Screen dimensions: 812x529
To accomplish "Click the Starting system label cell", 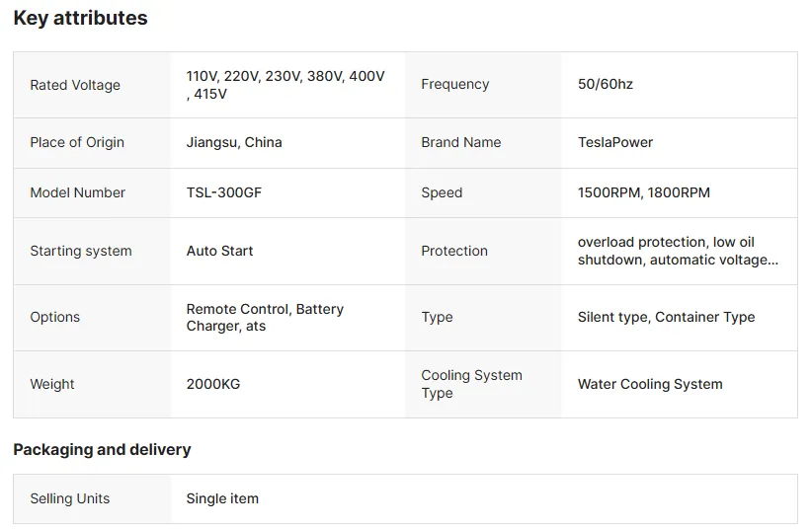I will 92,251.
